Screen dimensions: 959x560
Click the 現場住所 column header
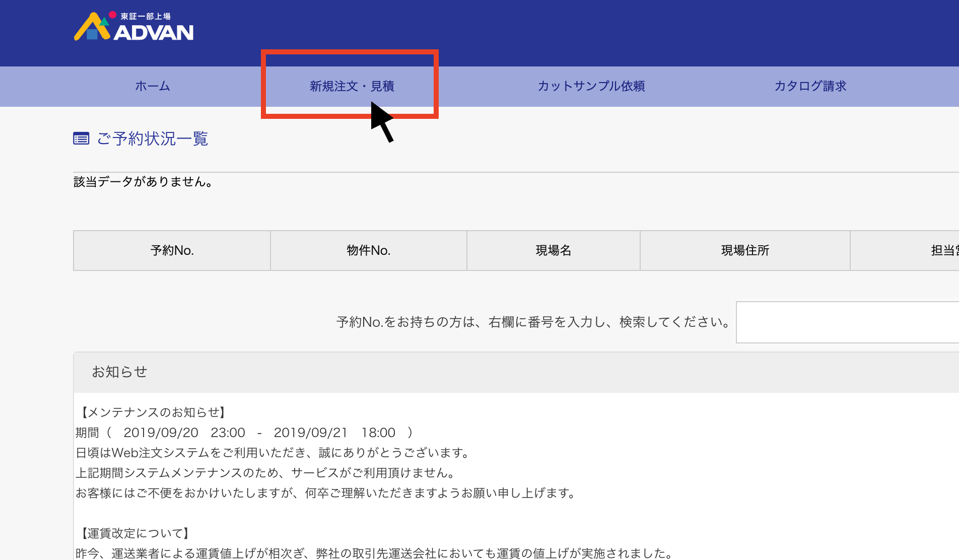click(745, 250)
